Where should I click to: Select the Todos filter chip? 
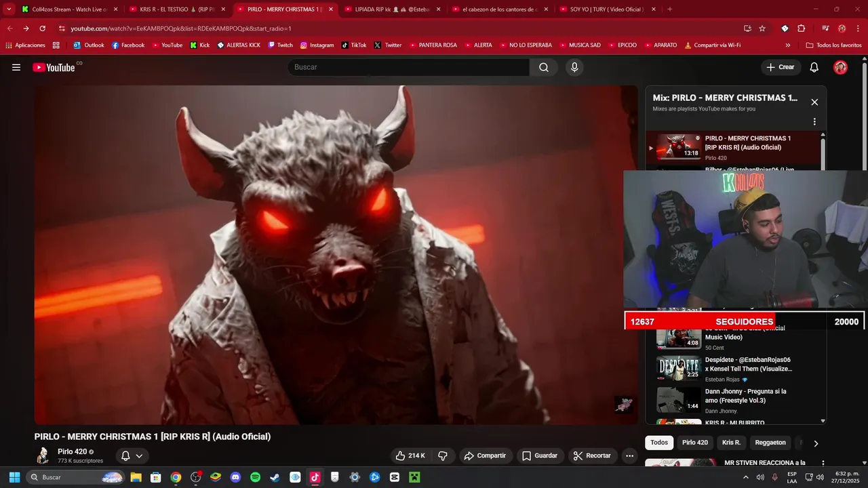(659, 443)
